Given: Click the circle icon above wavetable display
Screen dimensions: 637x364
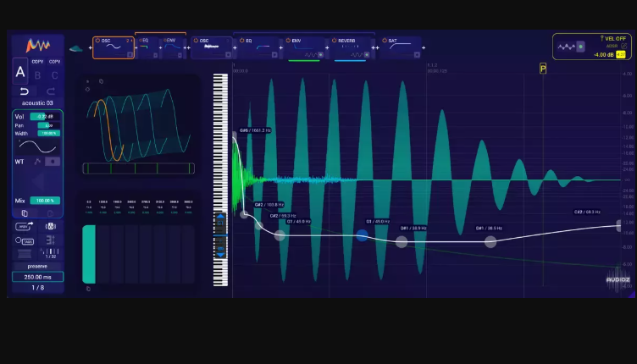Looking at the screenshot, I should tap(88, 89).
